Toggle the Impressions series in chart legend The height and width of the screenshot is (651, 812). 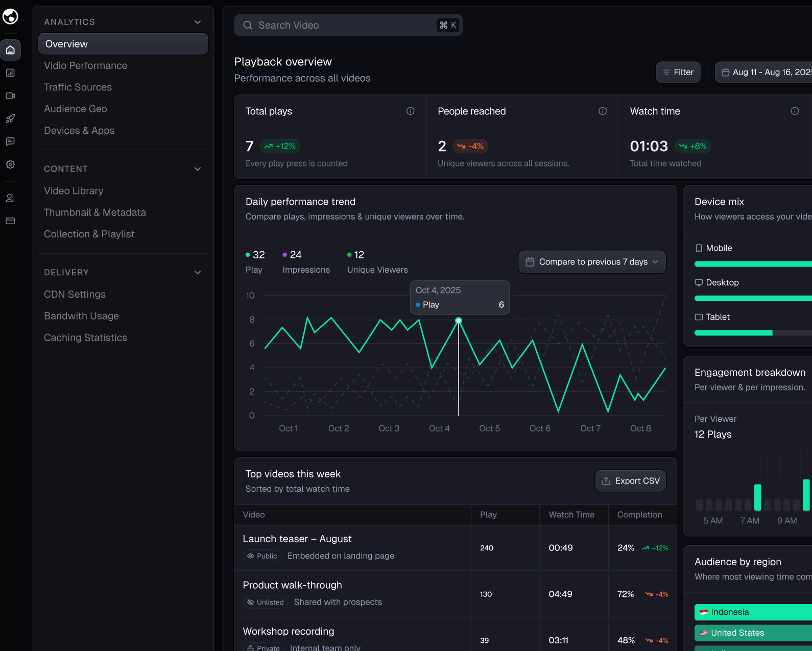point(306,262)
